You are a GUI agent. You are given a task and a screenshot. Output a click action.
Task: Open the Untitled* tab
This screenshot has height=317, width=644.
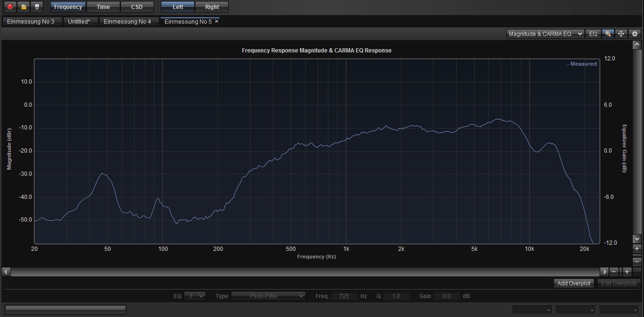coord(79,22)
